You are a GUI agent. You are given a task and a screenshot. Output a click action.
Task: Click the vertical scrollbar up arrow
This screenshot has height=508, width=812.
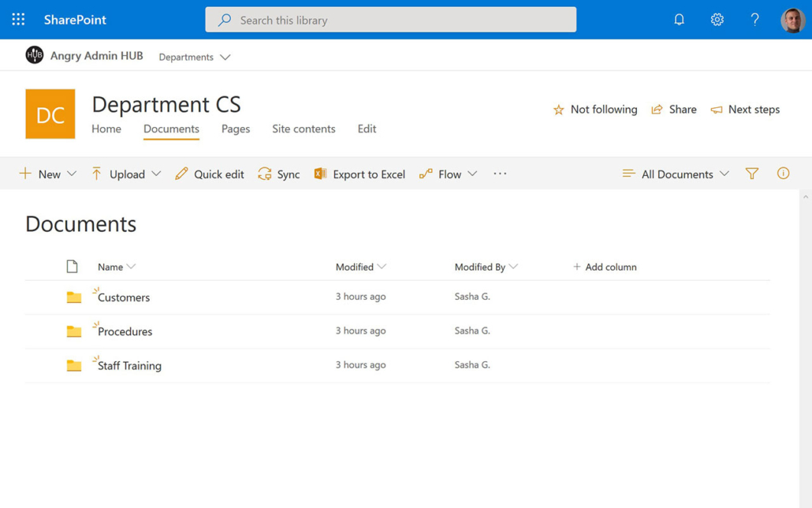point(805,197)
